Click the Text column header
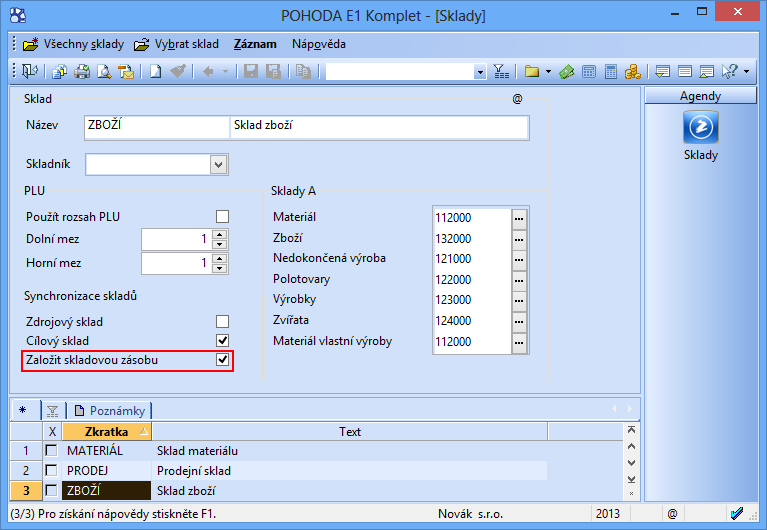This screenshot has height=530, width=767. 350,432
